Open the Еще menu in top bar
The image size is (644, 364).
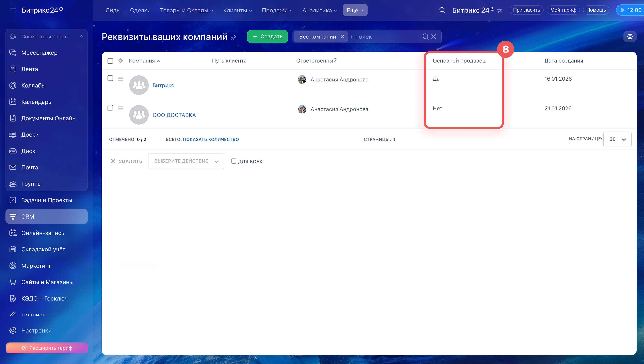[x=355, y=10]
